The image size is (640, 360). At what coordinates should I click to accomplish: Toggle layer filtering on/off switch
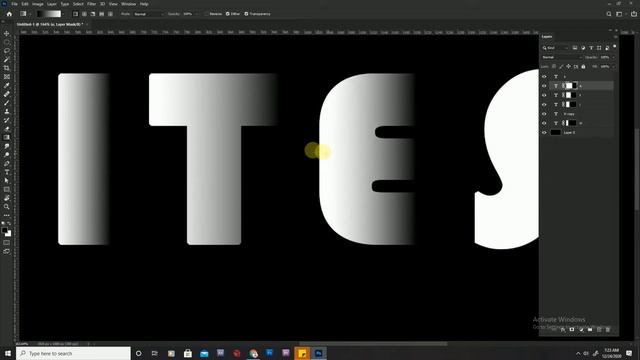(x=615, y=47)
